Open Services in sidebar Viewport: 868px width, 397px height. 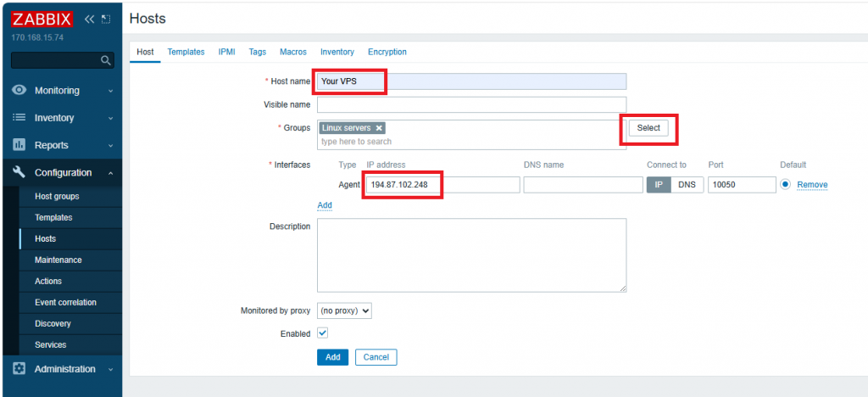point(70,344)
